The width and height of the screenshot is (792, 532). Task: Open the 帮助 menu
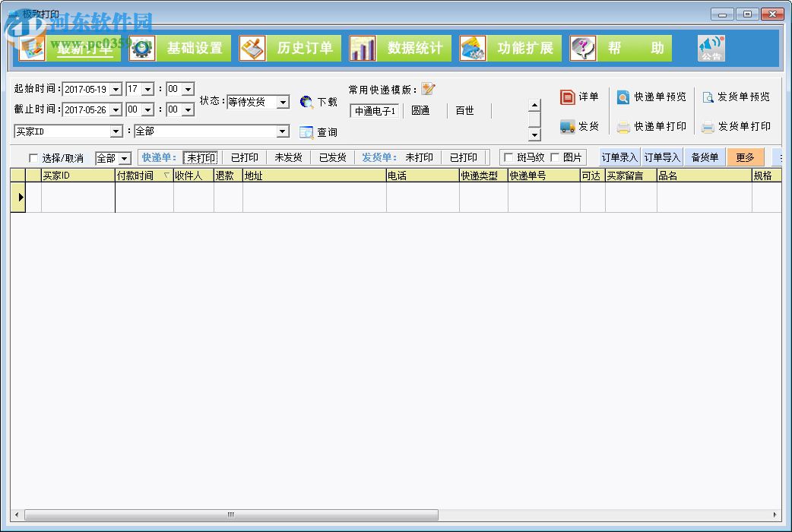point(635,49)
